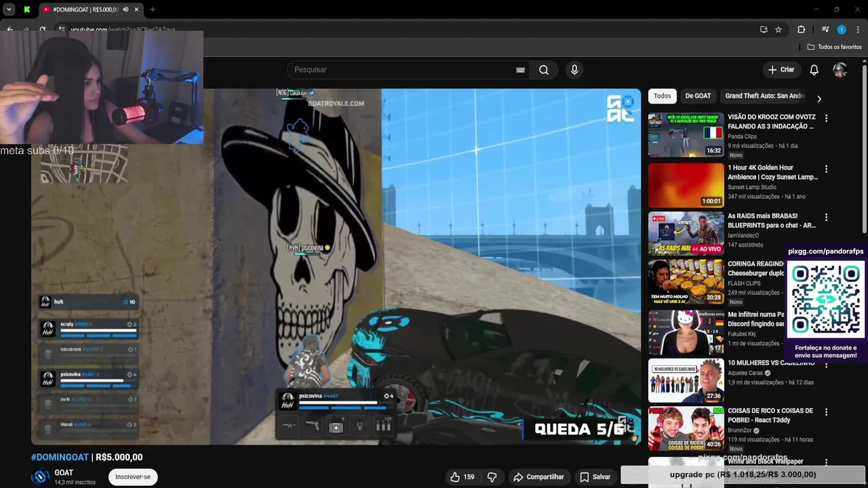The height and width of the screenshot is (488, 868).
Task: Open the Golden Hour Ambience thumbnail
Action: click(686, 185)
